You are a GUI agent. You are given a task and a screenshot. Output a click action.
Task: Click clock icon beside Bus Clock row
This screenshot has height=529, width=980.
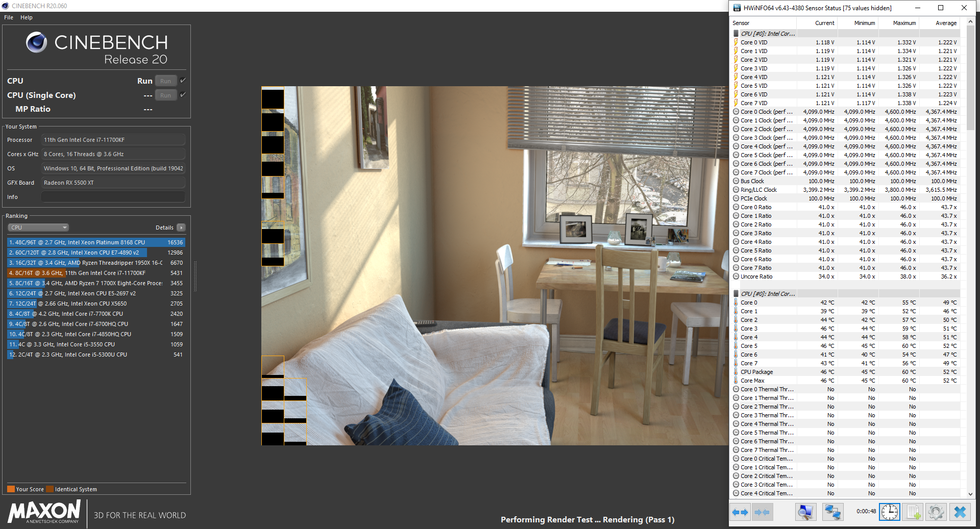(x=736, y=181)
